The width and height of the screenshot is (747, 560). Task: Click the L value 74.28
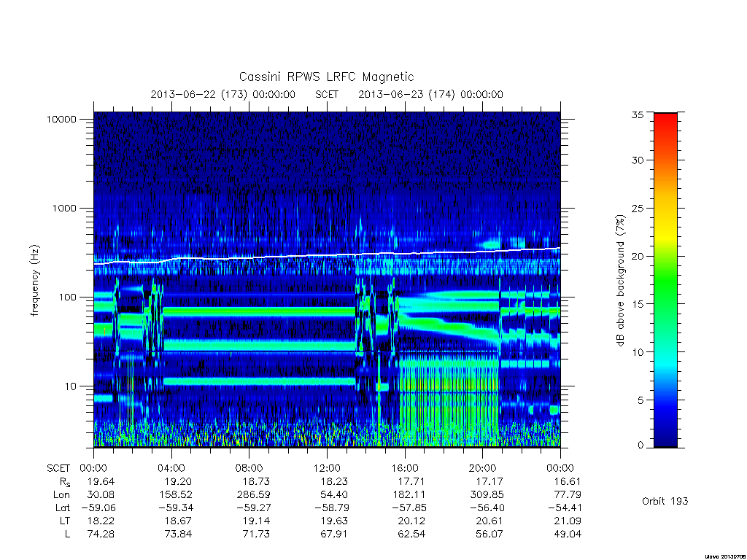tap(101, 534)
